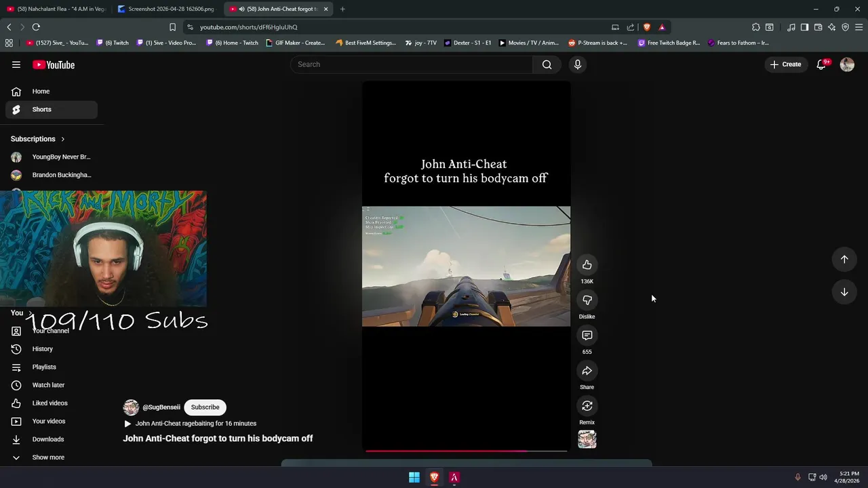
Task: Open History in sidebar
Action: coord(51,349)
